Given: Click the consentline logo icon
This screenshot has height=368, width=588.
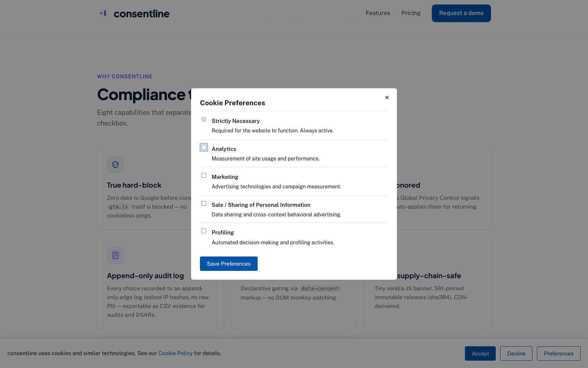Looking at the screenshot, I should click(104, 13).
